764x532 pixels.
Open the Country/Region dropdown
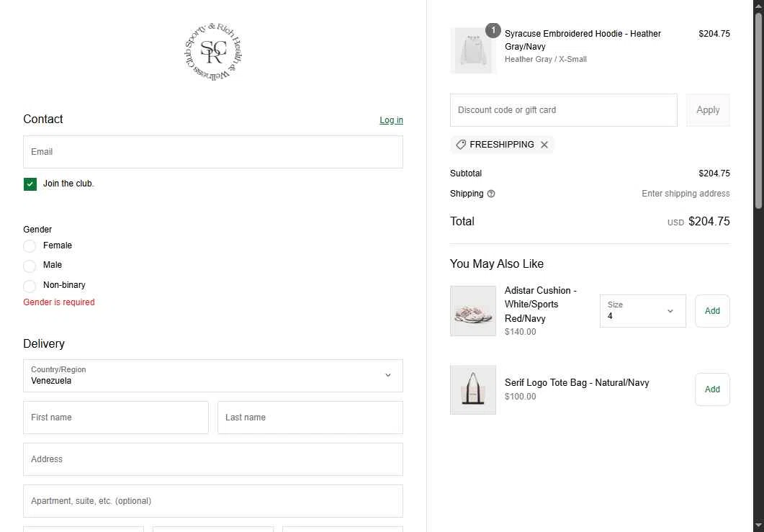(x=213, y=376)
